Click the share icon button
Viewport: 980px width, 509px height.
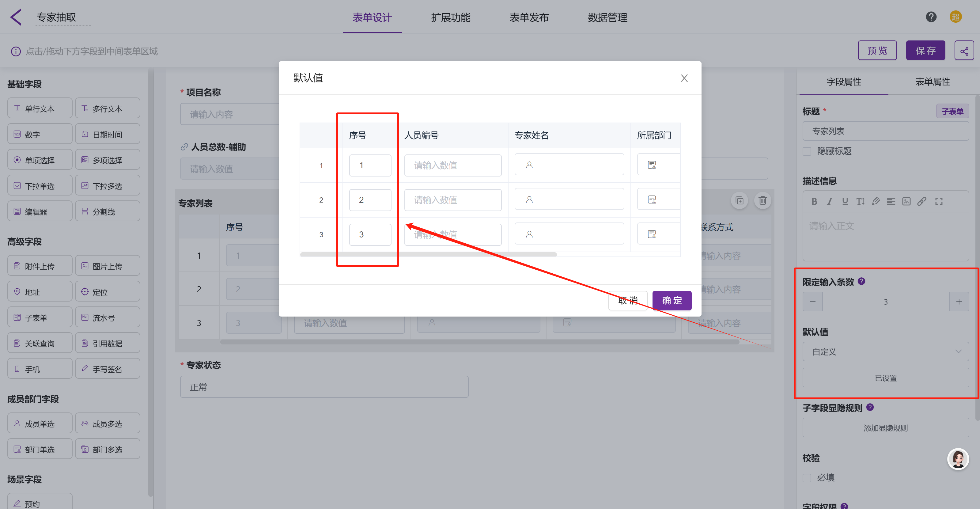[x=964, y=51]
